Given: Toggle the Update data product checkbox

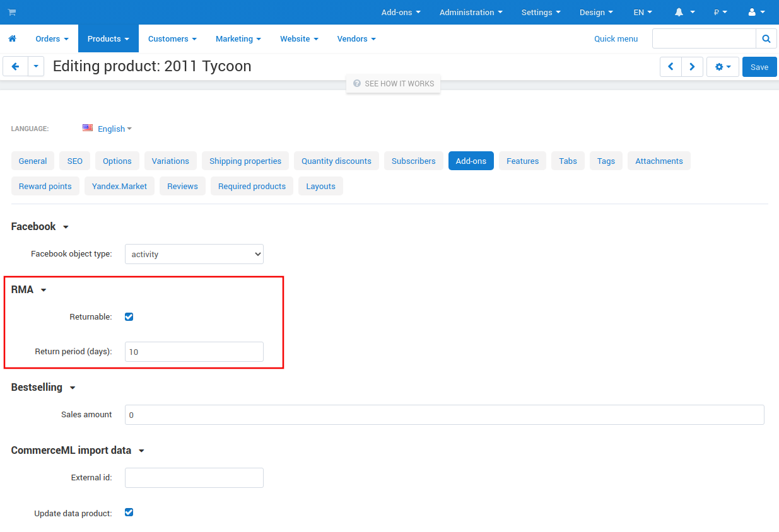Looking at the screenshot, I should (x=129, y=512).
